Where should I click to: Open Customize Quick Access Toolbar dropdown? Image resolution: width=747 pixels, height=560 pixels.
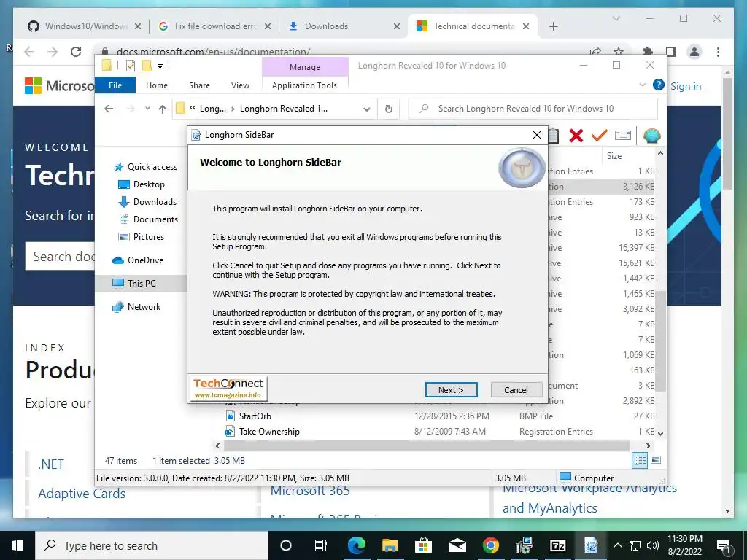pyautogui.click(x=160, y=66)
